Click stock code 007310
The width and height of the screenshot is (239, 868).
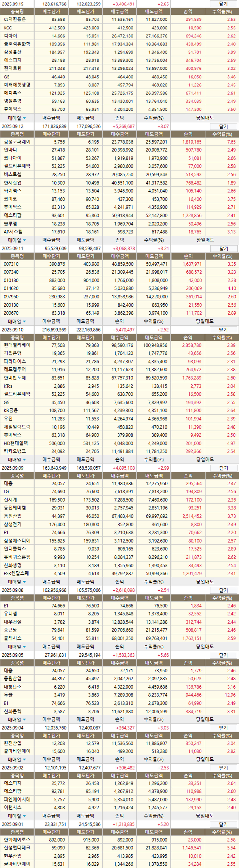tap(11, 264)
